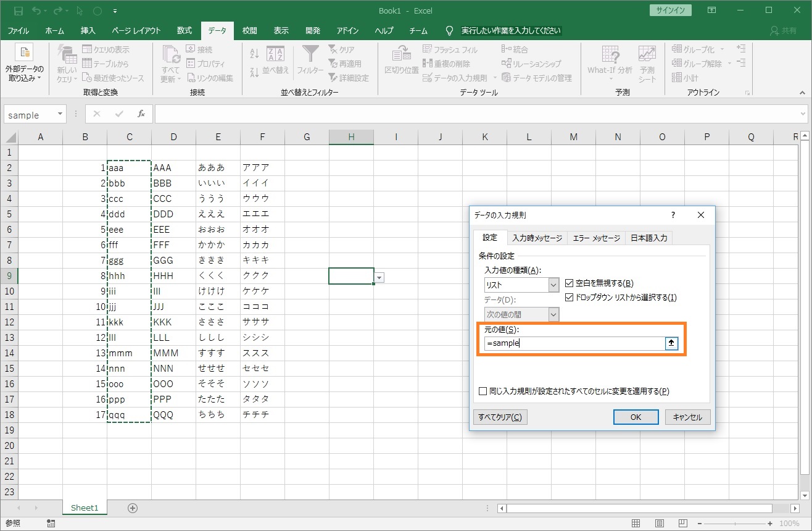
Task: Open the ファイル tab
Action: pyautogui.click(x=18, y=30)
